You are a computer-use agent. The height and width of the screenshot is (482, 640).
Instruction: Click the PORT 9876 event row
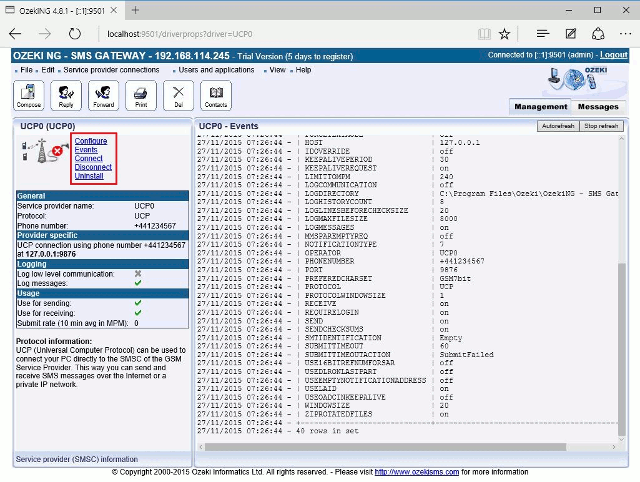(x=327, y=270)
